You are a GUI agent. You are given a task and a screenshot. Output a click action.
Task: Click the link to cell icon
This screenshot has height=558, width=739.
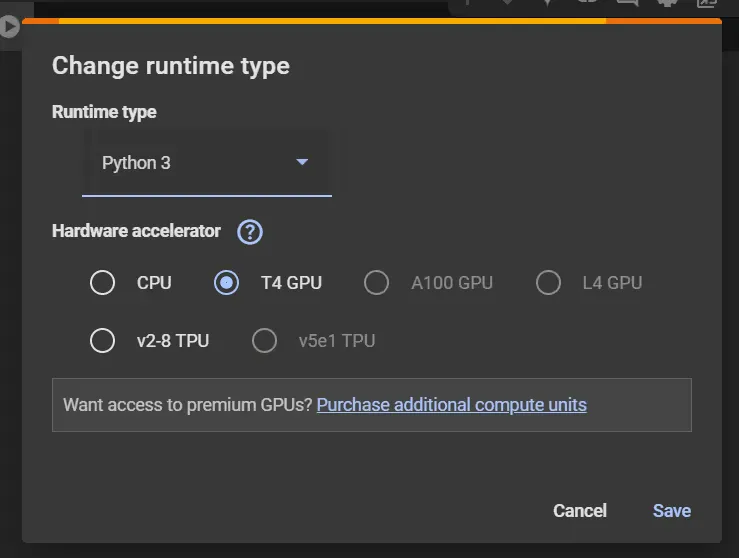tap(588, 2)
